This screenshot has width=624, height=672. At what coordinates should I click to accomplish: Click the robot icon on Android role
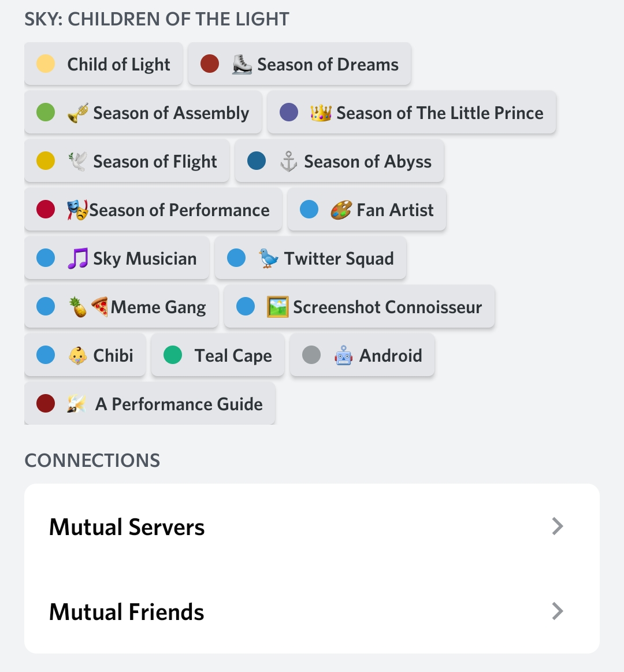tap(343, 355)
